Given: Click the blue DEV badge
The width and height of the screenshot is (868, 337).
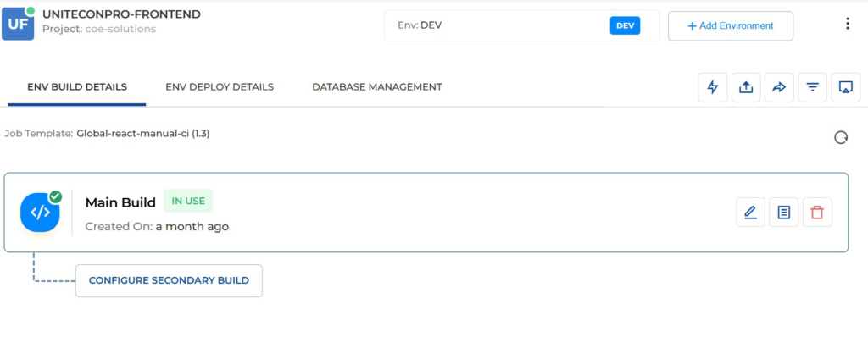Looking at the screenshot, I should click(x=625, y=25).
